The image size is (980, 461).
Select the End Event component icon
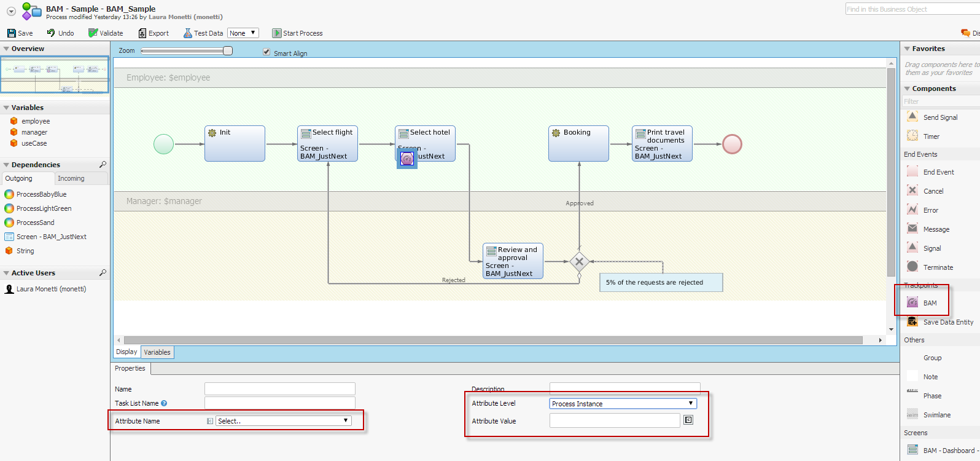click(x=912, y=171)
